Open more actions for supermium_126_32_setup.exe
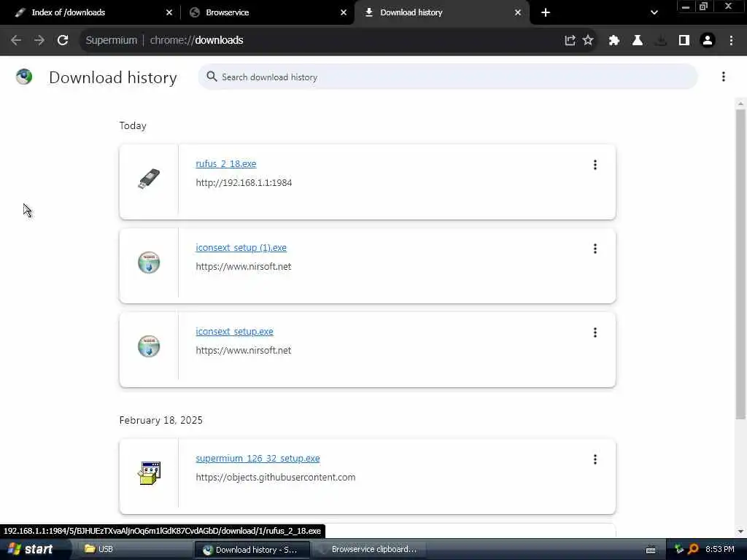 pyautogui.click(x=595, y=459)
